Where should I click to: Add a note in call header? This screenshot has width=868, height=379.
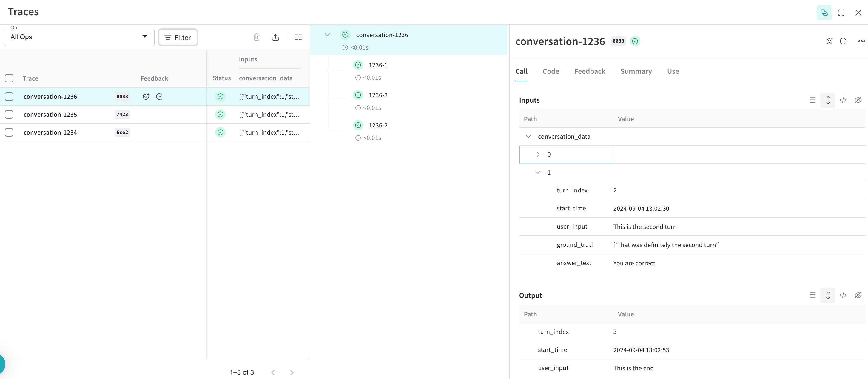843,41
